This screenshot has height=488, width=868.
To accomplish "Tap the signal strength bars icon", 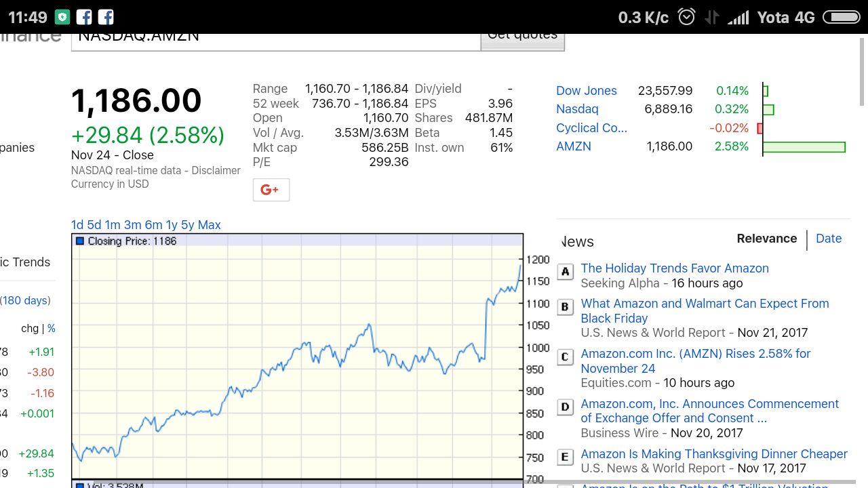I will point(738,17).
